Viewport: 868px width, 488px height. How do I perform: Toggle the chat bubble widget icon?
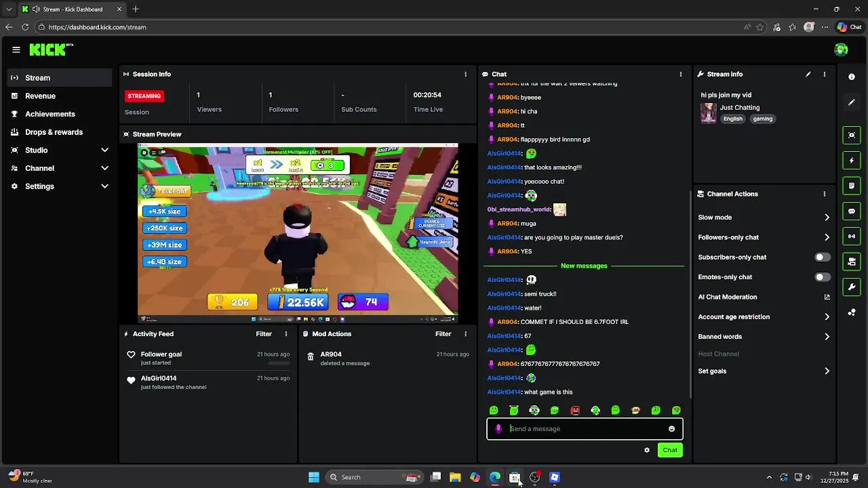coord(852,211)
